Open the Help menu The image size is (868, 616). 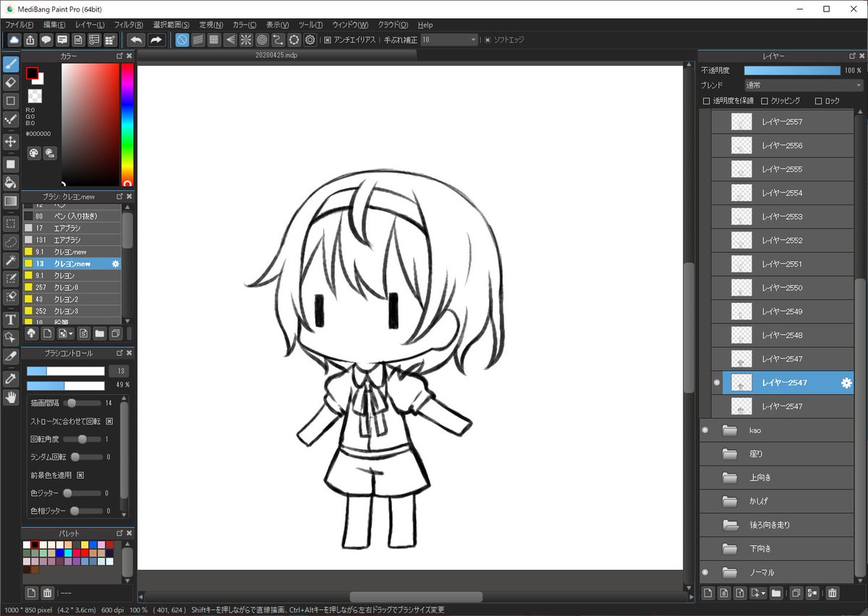pos(425,25)
